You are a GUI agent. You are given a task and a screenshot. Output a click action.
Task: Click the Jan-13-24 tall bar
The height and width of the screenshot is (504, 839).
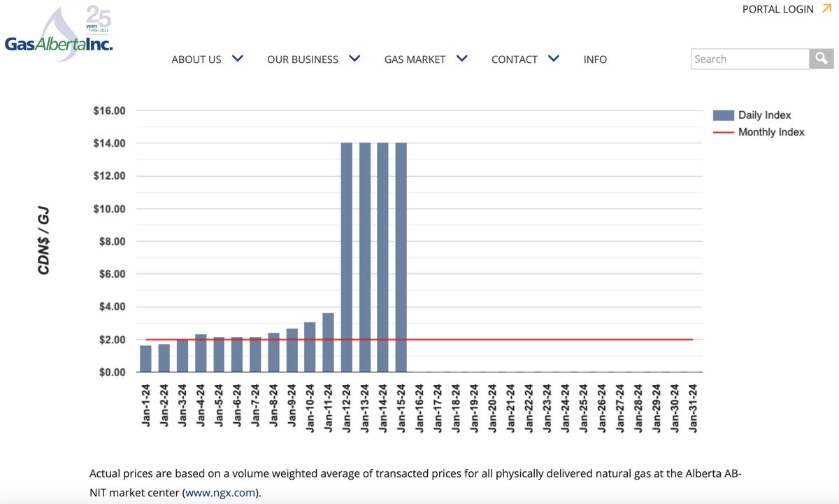[365, 257]
